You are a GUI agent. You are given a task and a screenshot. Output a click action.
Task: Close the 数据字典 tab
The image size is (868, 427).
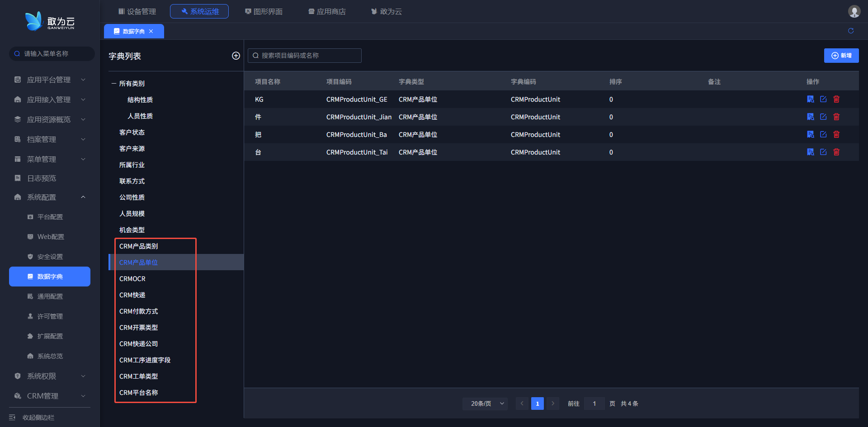tap(151, 31)
